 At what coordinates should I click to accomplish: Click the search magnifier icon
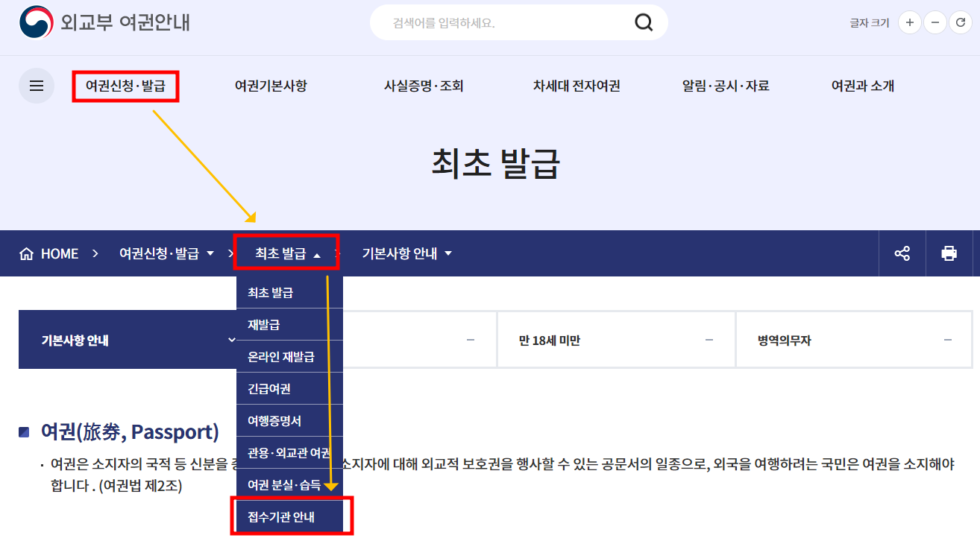[643, 22]
